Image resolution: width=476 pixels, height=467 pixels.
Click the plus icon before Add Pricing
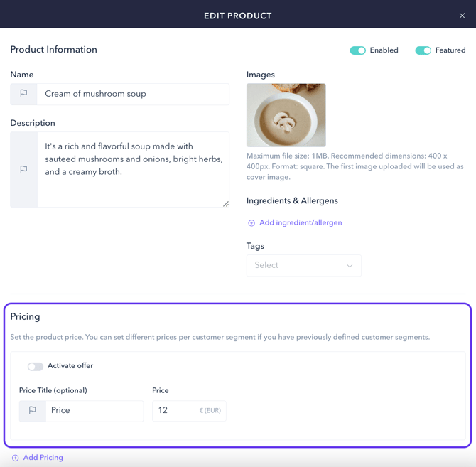(x=15, y=458)
